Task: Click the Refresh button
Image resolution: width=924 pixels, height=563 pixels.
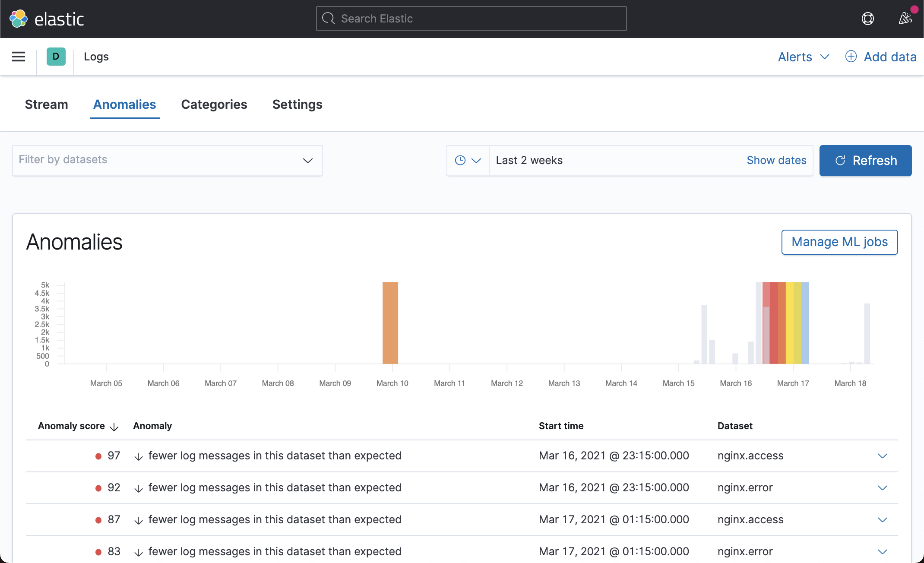Action: (x=865, y=160)
